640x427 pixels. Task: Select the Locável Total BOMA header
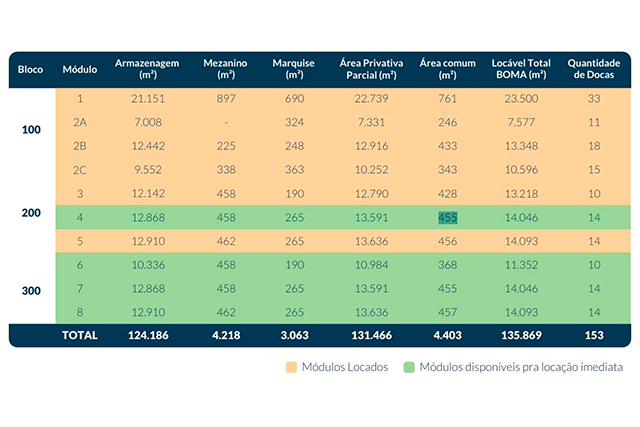tap(520, 69)
